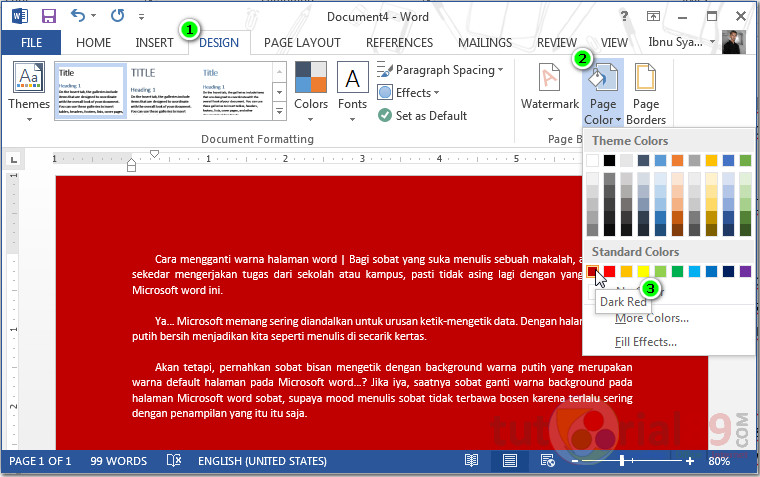Switch to the INSERT tab

point(154,43)
